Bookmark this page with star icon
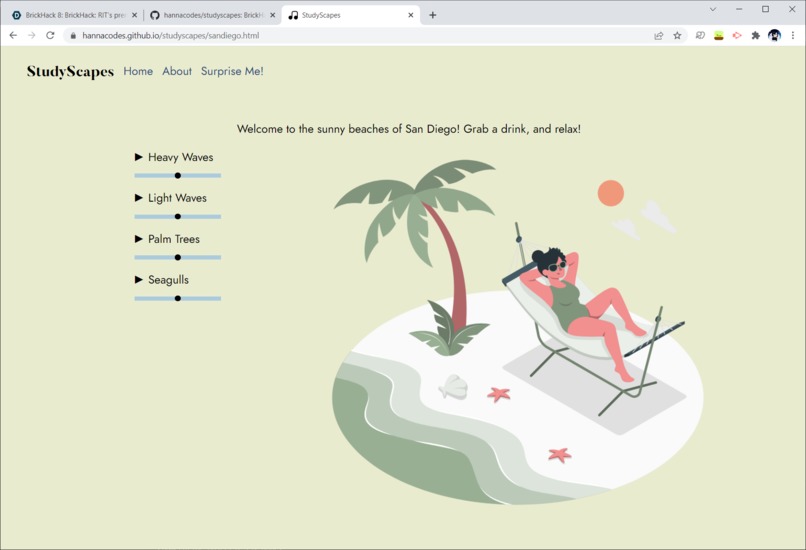806x550 pixels. 677,35
